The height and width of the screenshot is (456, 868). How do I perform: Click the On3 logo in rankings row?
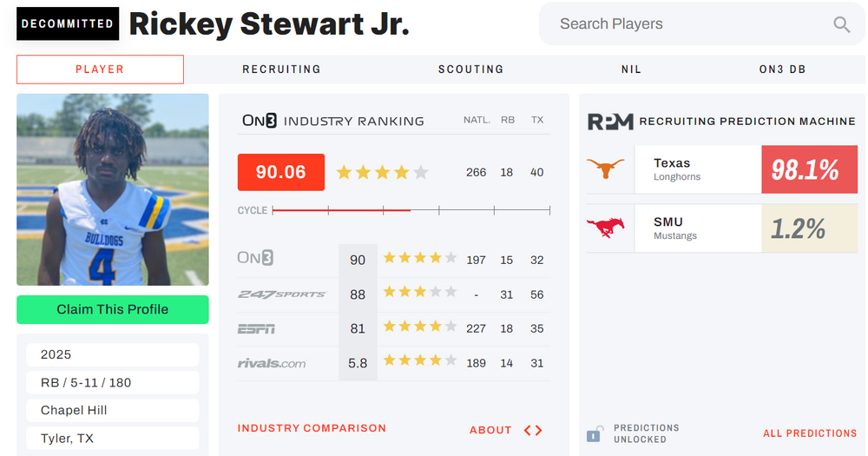[256, 258]
